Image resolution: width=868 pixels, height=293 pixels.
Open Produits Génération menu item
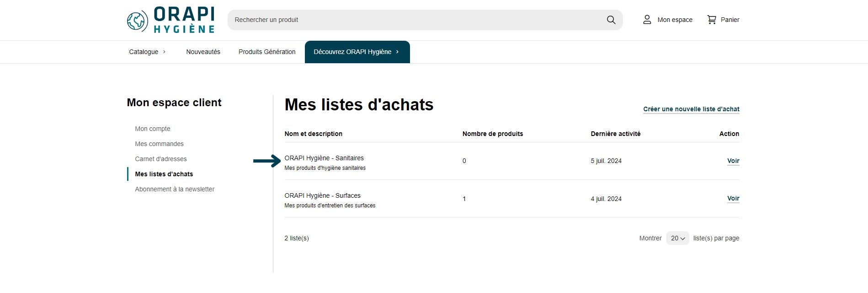point(267,52)
